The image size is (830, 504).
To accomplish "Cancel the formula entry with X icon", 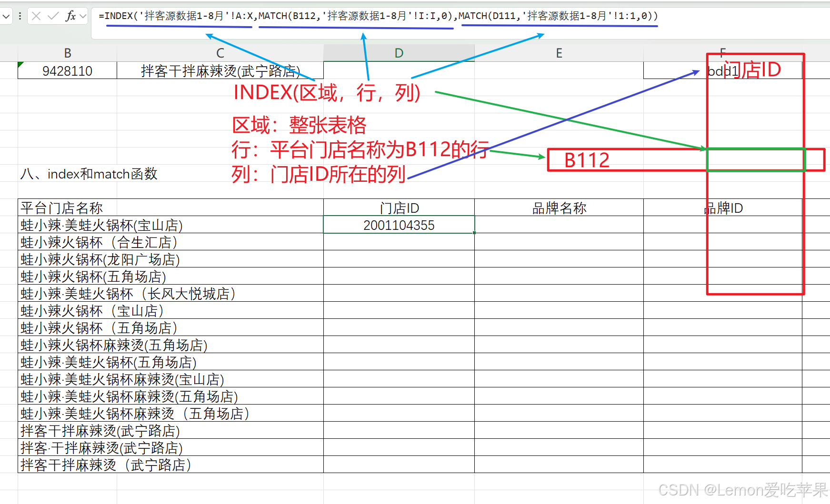I will 36,16.
